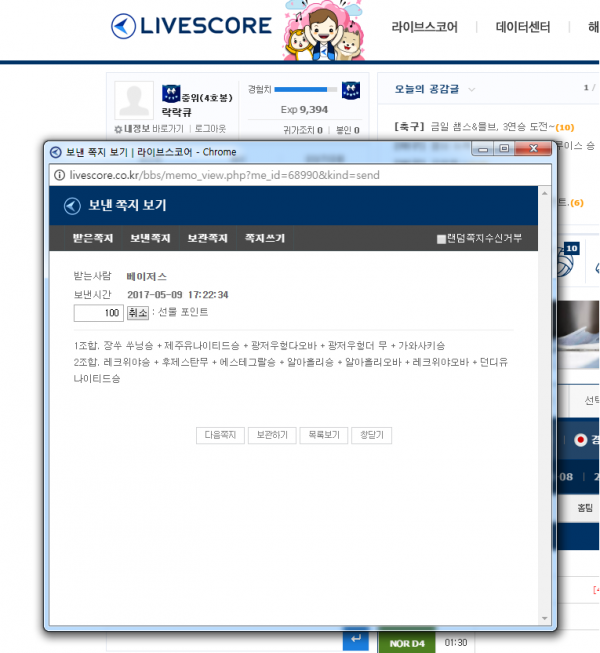Click the rank badge icon beside 중위(4호봉)
This screenshot has width=600, height=653.
[171, 93]
